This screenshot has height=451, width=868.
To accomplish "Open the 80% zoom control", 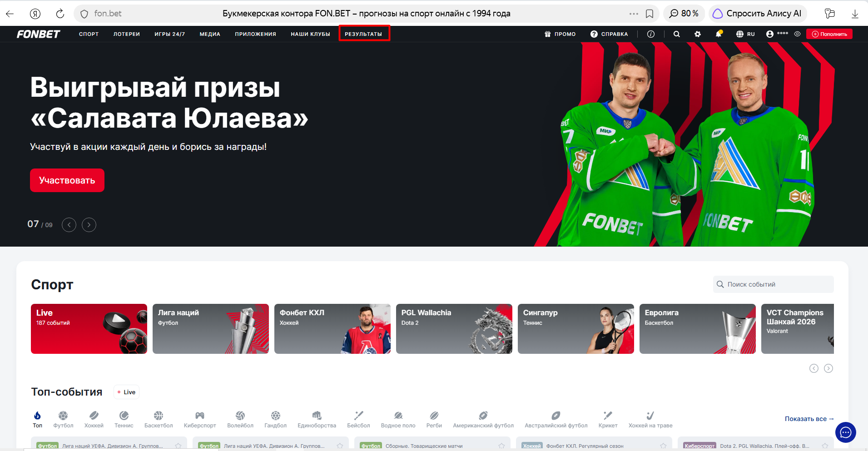I will pyautogui.click(x=684, y=14).
